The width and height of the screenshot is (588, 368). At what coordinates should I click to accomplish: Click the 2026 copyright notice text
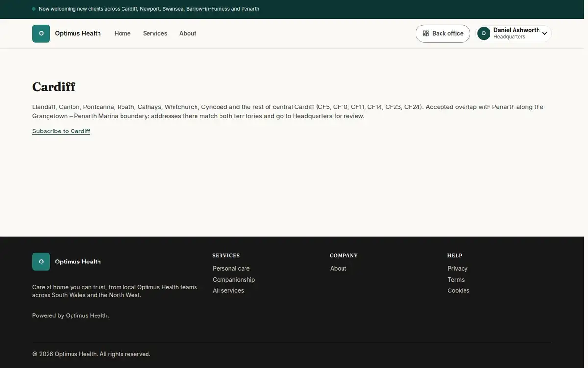click(92, 354)
